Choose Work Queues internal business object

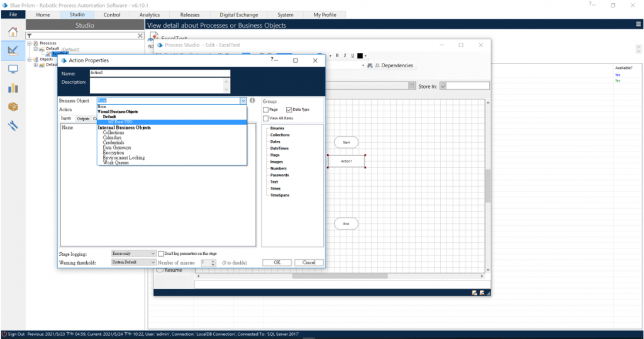pos(116,163)
